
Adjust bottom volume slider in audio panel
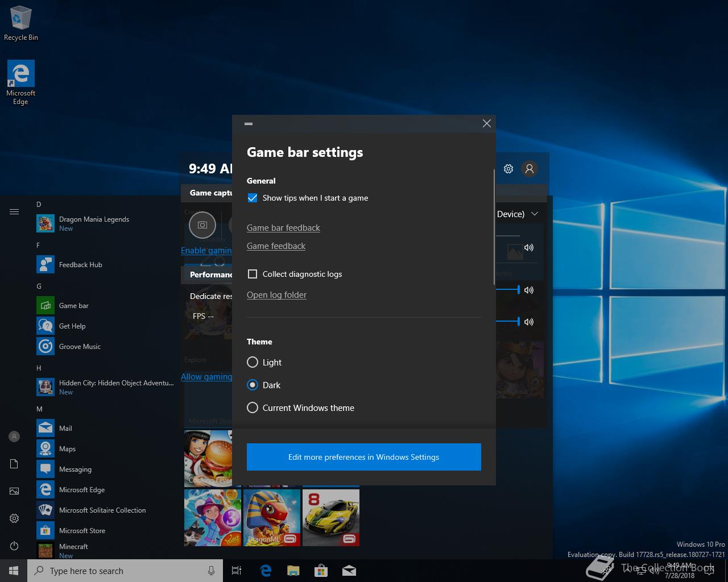(519, 322)
